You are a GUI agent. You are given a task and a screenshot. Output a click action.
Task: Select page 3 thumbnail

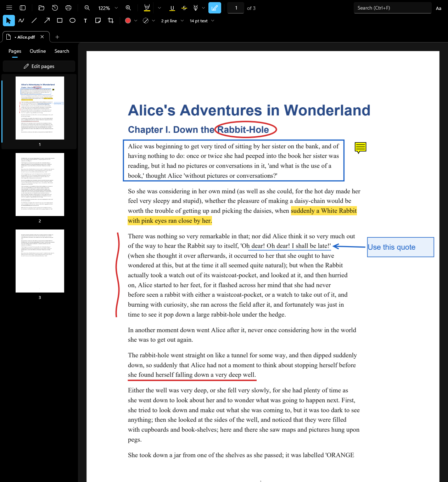coord(40,261)
